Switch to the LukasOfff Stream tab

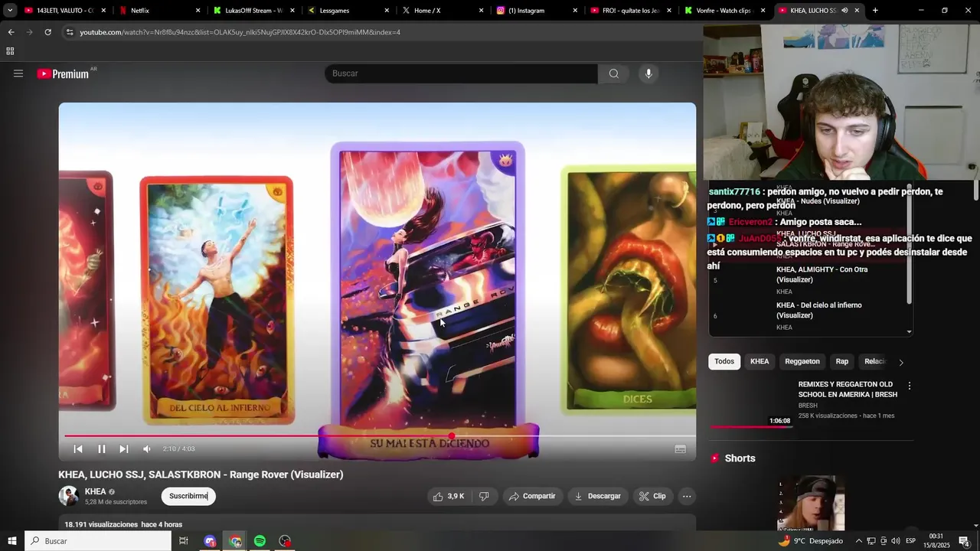(x=253, y=11)
